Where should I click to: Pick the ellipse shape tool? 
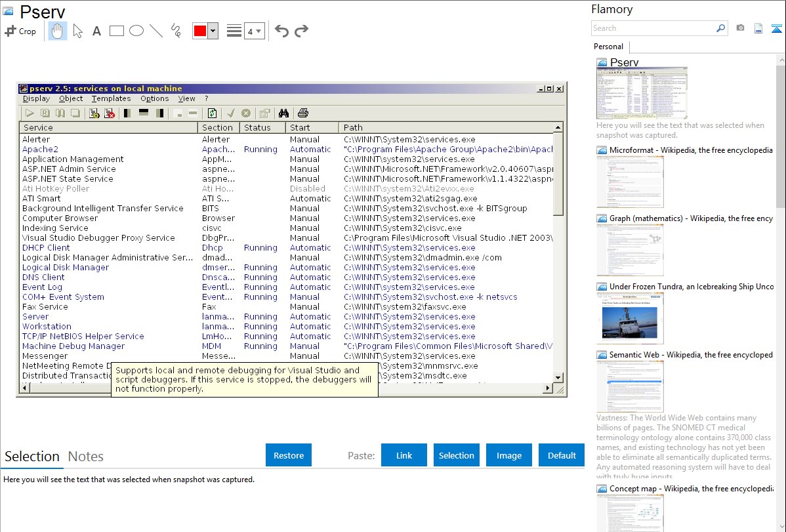(136, 31)
